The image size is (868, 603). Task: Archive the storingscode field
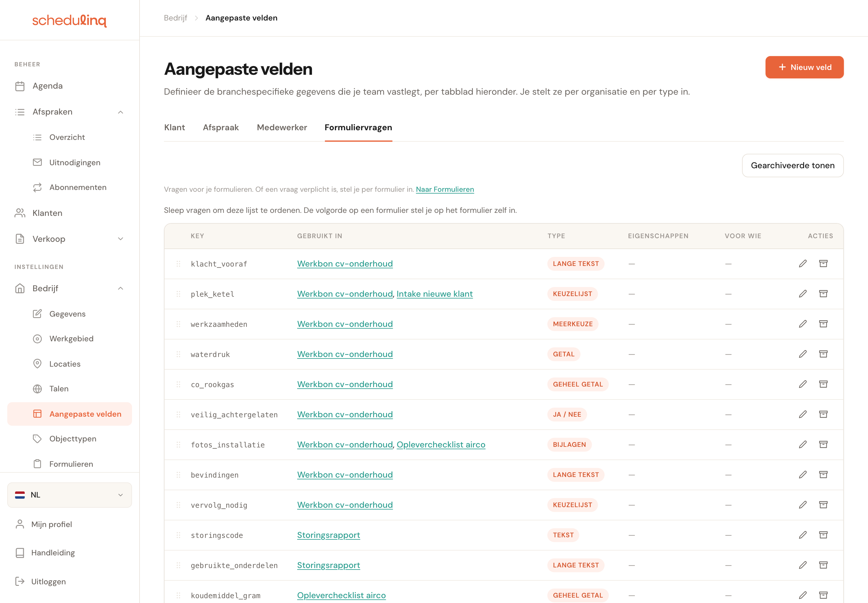[823, 535]
